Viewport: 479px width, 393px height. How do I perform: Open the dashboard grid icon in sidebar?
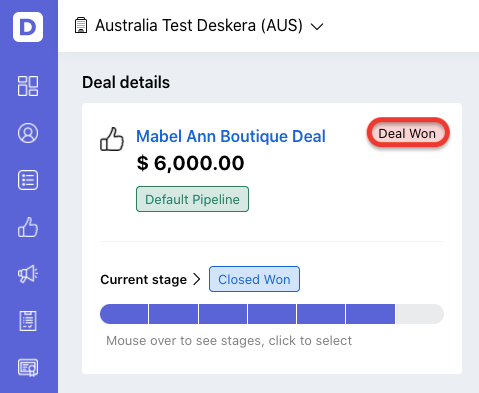pos(28,86)
